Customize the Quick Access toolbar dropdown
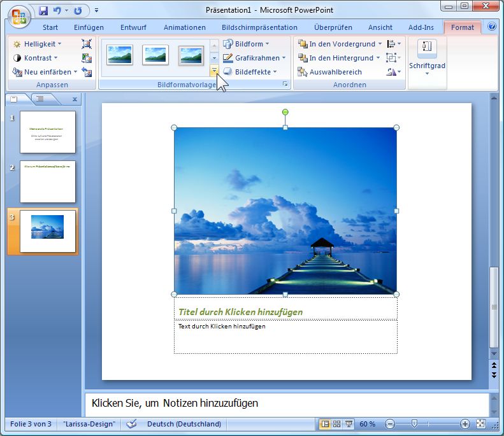Image resolution: width=504 pixels, height=436 pixels. coord(96,11)
